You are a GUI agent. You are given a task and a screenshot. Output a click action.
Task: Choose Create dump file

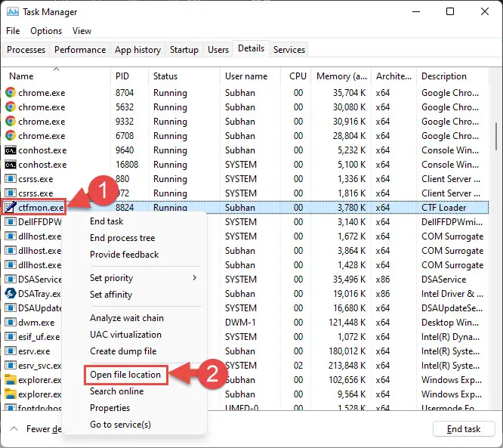(x=123, y=351)
